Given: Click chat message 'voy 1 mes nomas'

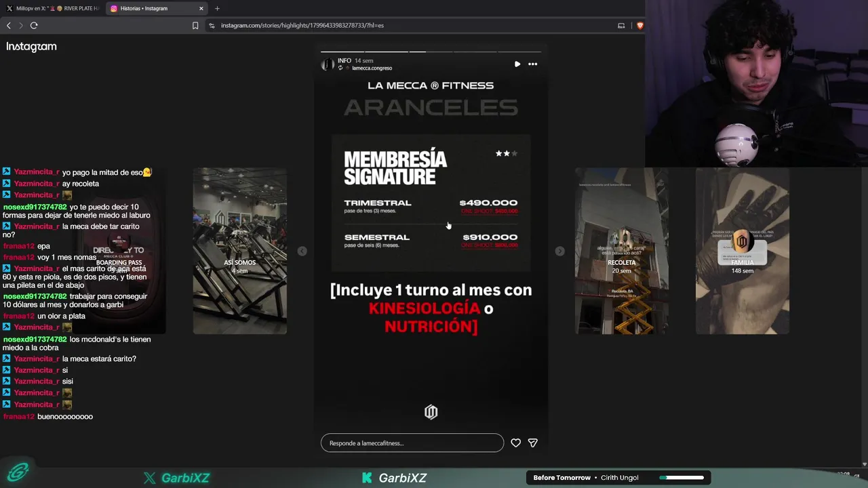Looking at the screenshot, I should tap(66, 258).
